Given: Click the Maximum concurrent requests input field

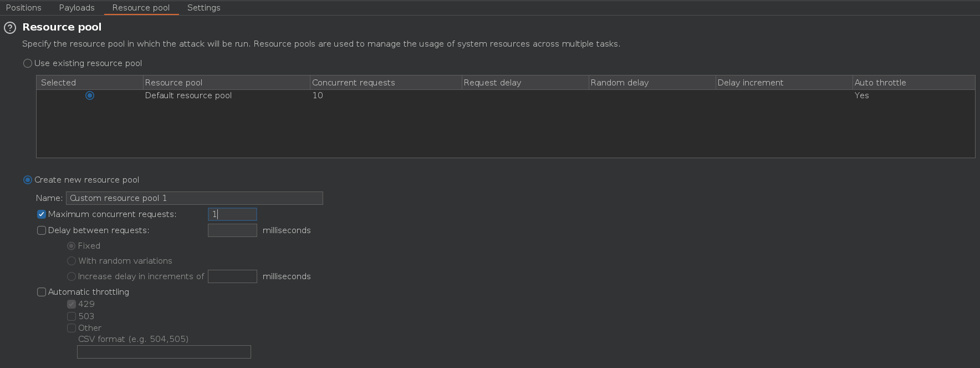Looking at the screenshot, I should pos(232,214).
